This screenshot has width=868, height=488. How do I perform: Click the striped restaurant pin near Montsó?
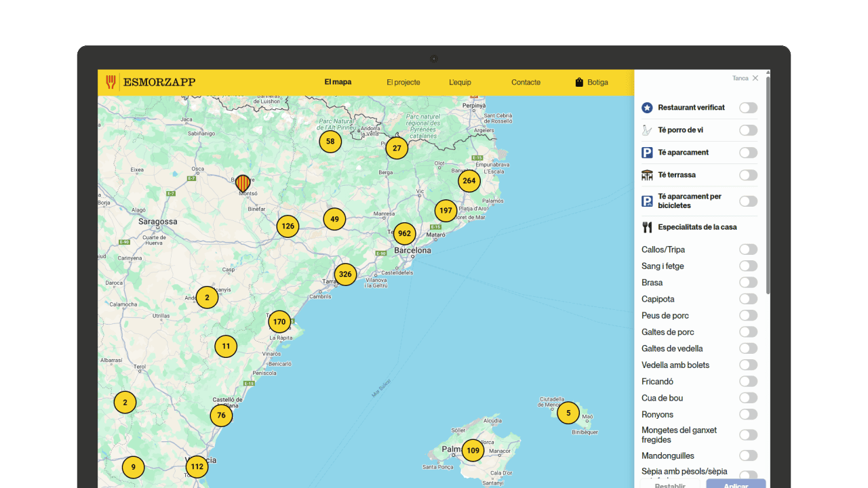243,183
